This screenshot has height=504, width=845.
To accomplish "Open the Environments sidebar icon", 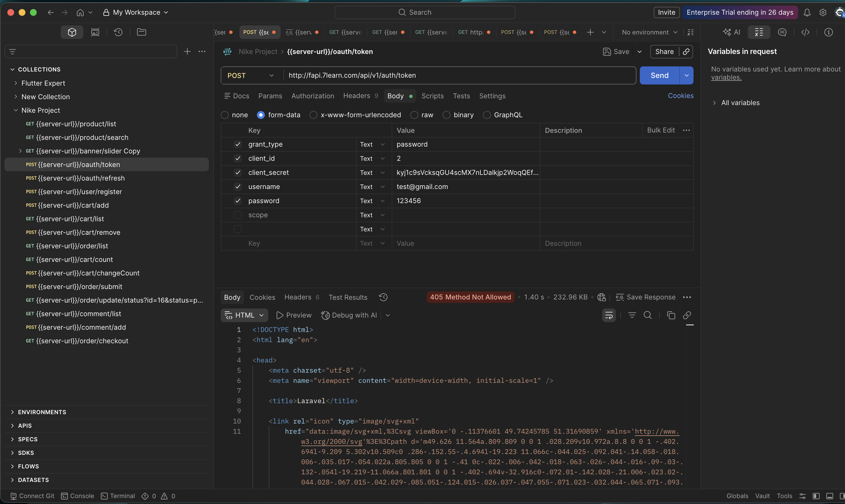I will coord(95,32).
